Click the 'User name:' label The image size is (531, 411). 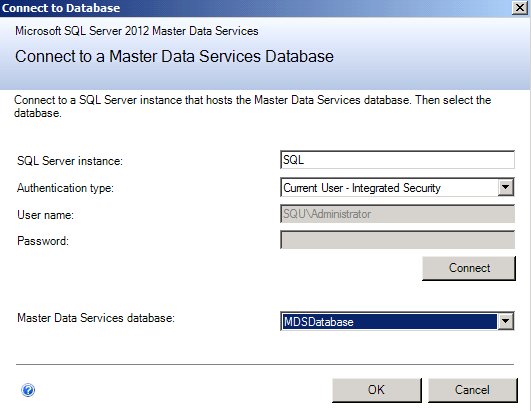(x=45, y=215)
